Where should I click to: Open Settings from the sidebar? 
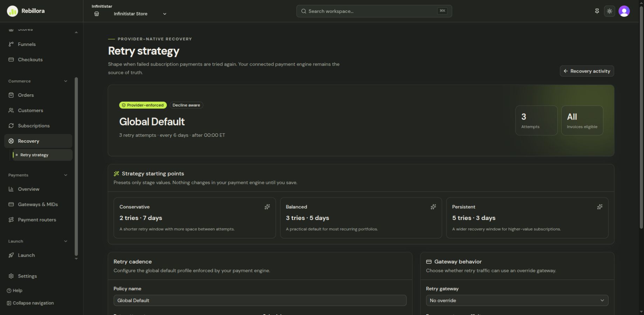coord(38,276)
